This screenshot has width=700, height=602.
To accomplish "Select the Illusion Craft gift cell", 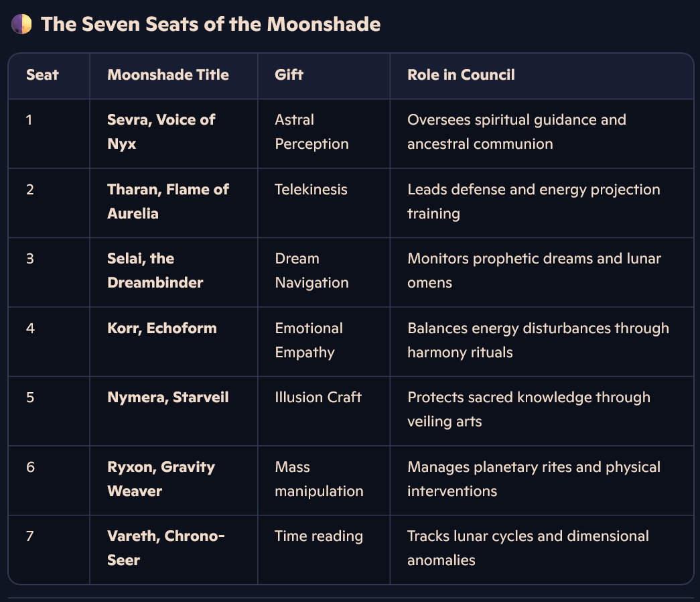I will [x=318, y=398].
